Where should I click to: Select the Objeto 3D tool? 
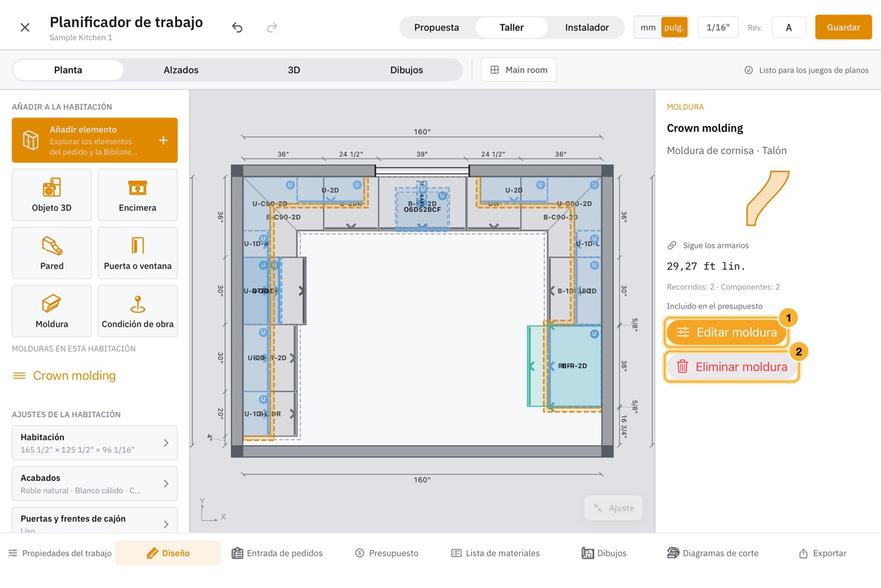coord(52,195)
